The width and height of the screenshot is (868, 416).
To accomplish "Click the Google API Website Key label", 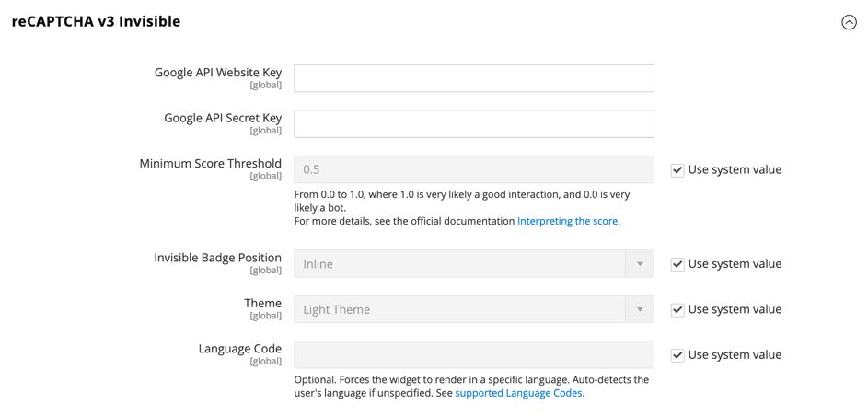I will pyautogui.click(x=218, y=73).
